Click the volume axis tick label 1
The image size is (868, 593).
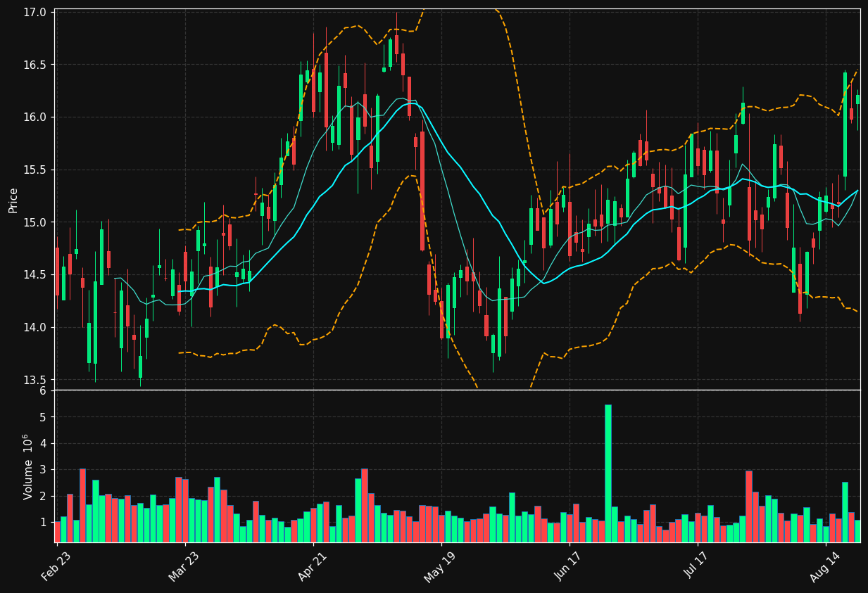[43, 523]
